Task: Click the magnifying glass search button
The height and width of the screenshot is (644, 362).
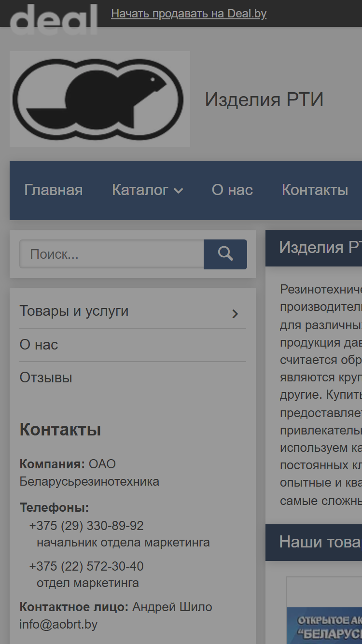Action: point(225,254)
